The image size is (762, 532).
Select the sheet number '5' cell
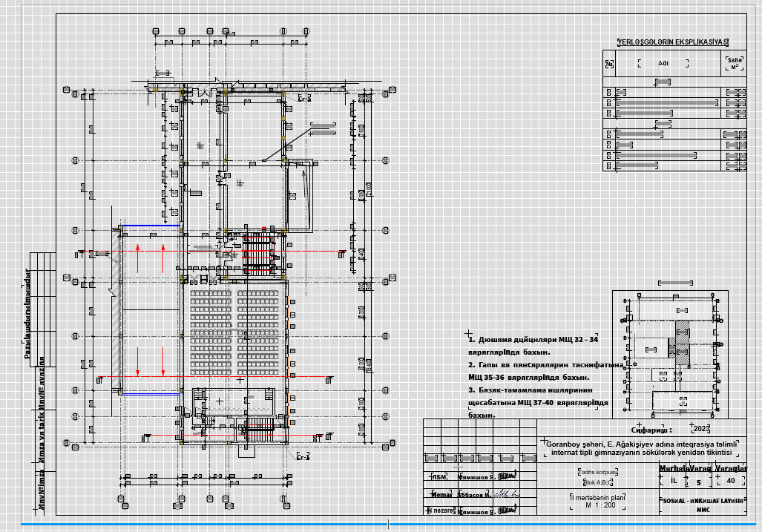698,482
